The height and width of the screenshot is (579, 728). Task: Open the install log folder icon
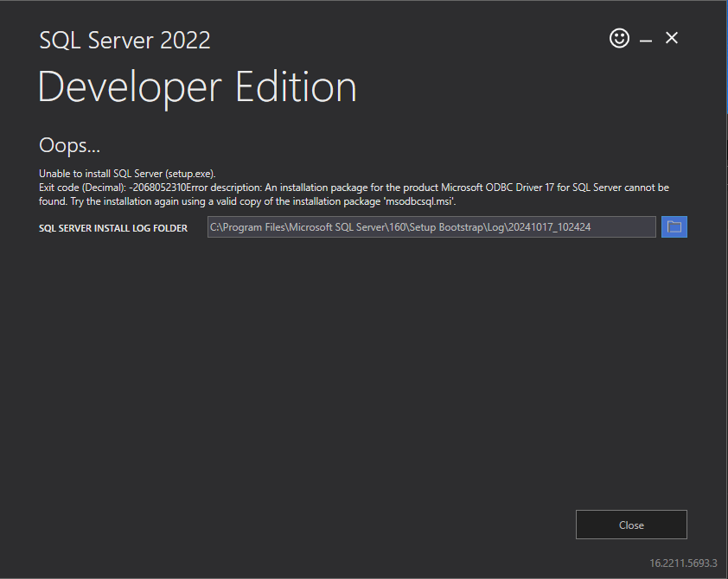(674, 227)
